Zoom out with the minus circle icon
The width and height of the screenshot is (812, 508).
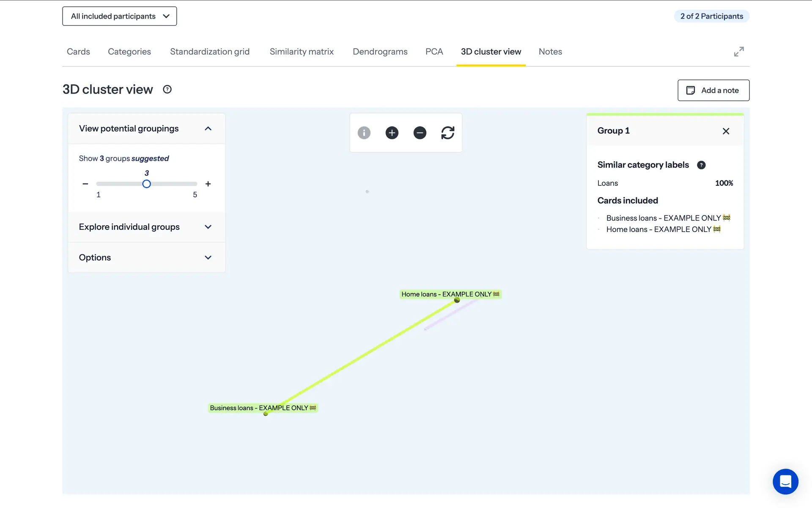point(420,133)
